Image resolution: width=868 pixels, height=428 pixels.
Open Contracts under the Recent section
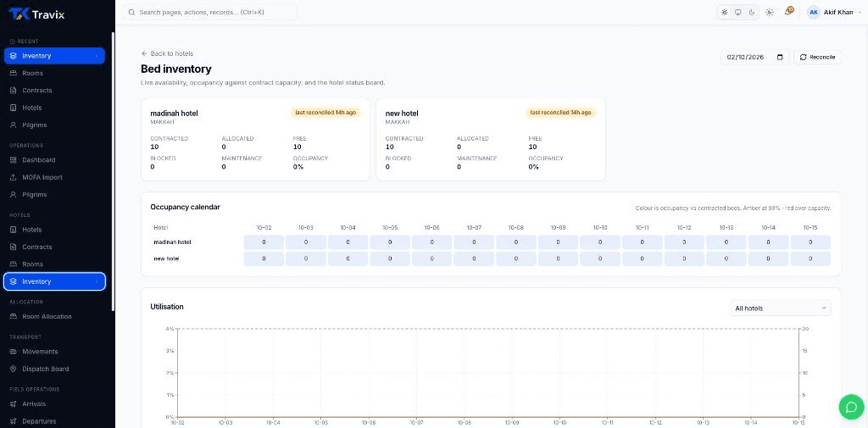pos(54,90)
